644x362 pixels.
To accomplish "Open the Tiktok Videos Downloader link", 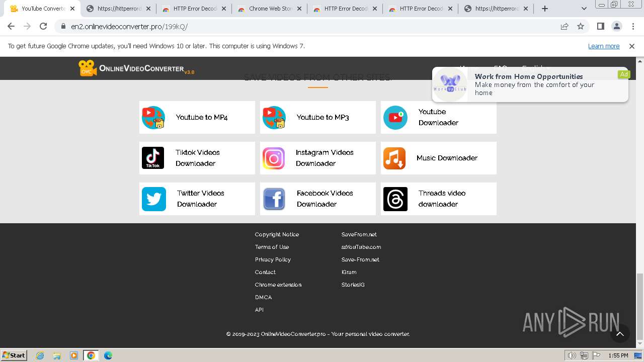I will (x=197, y=158).
